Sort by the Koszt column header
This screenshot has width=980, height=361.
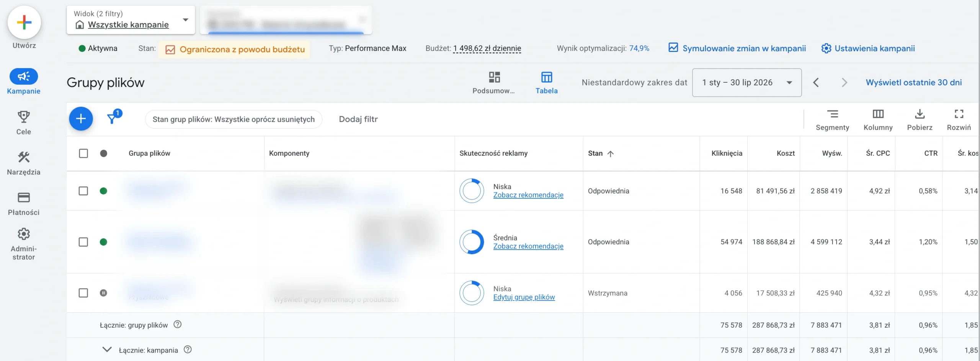[786, 153]
